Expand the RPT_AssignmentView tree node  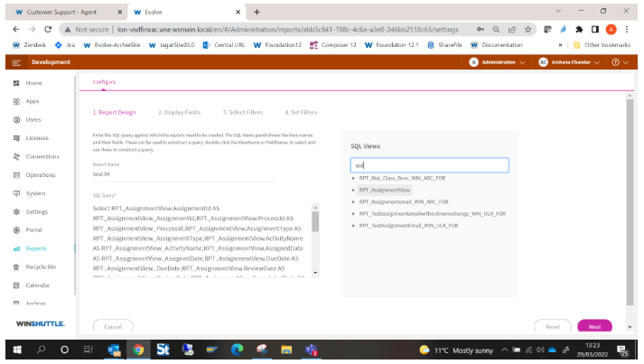tap(354, 191)
